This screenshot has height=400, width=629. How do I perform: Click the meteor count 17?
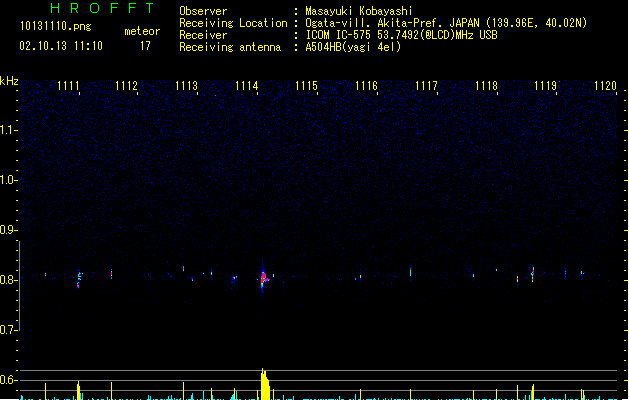145,46
